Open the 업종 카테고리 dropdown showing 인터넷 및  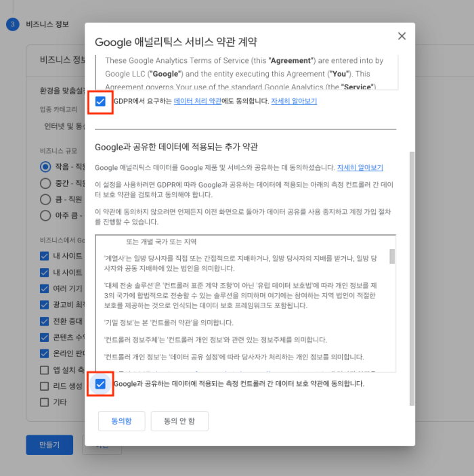(62, 126)
